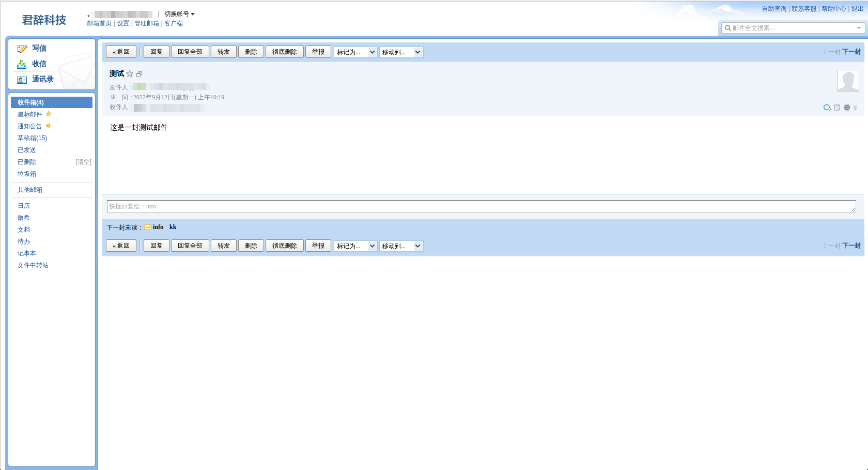The image size is (868, 470).
Task: Click the top 回复 button
Action: tap(157, 52)
